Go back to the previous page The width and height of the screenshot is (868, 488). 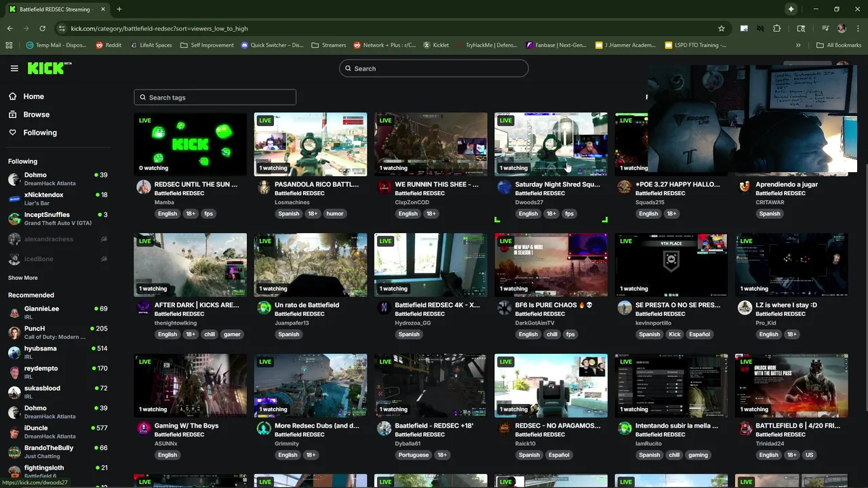[10, 28]
